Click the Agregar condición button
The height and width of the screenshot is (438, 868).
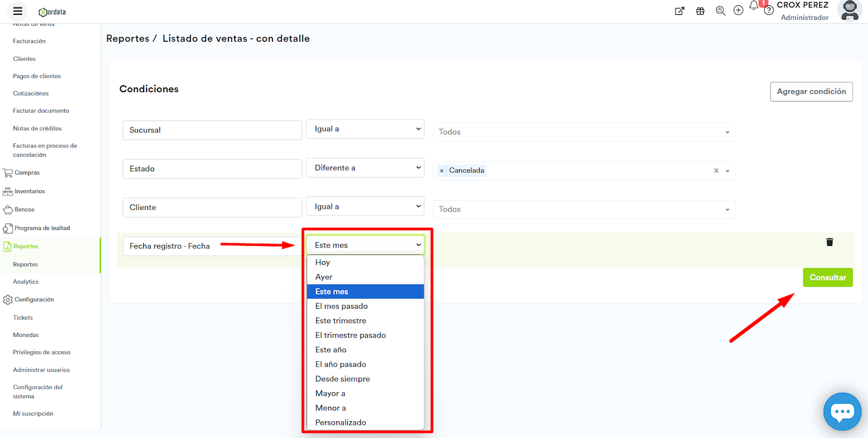point(811,92)
